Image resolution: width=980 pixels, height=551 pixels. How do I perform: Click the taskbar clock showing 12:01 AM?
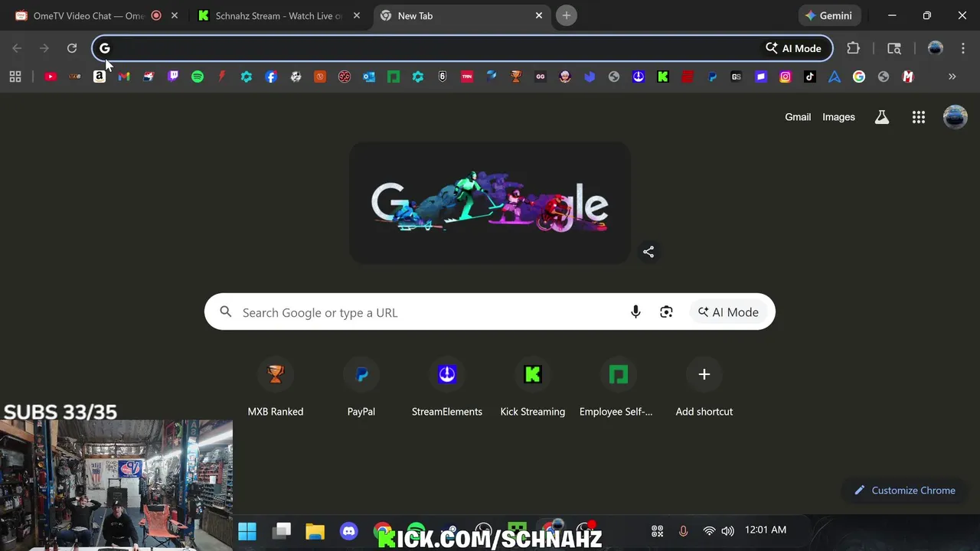click(766, 530)
